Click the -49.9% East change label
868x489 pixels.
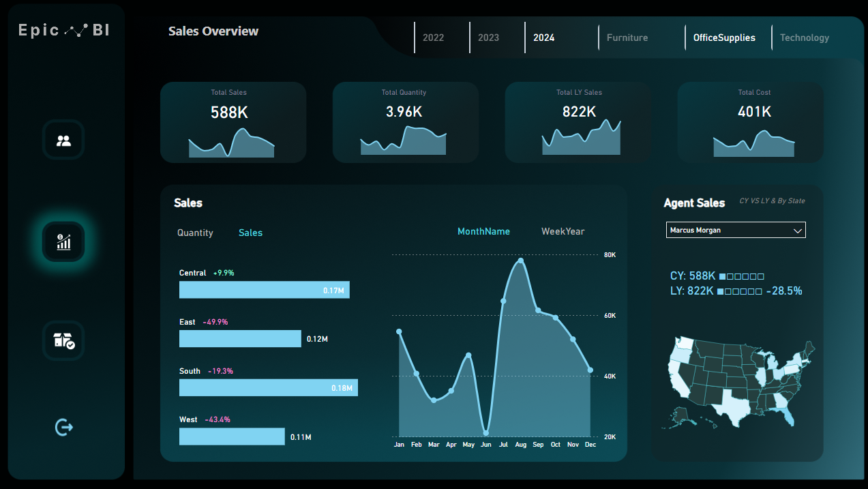[215, 322]
